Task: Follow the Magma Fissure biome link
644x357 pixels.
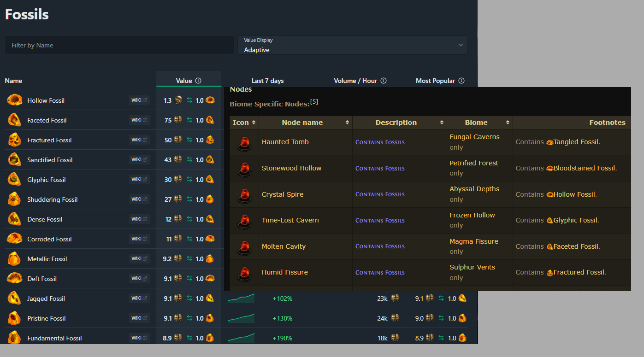Action: point(474,241)
